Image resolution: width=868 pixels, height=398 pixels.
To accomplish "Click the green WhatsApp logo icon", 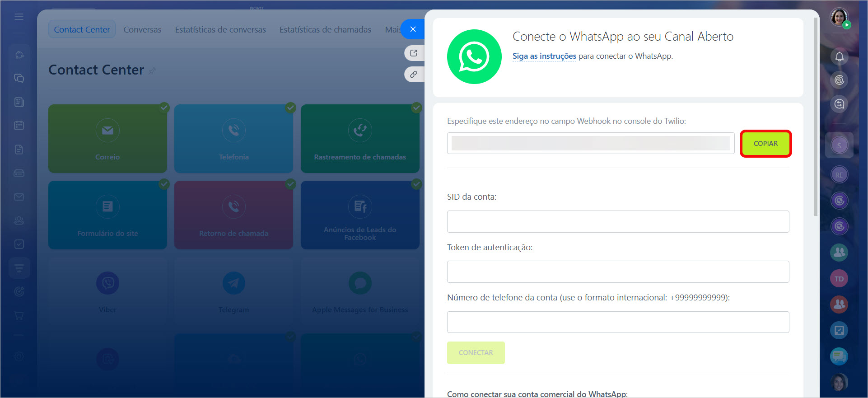I will (x=474, y=57).
